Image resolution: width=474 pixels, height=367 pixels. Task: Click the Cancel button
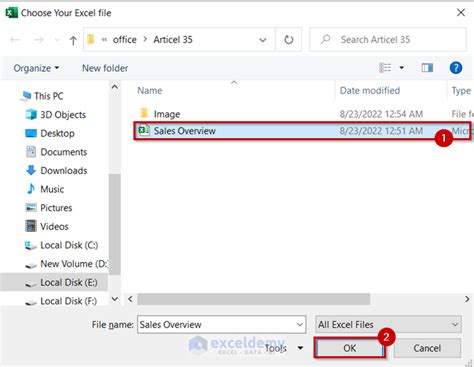pos(427,348)
